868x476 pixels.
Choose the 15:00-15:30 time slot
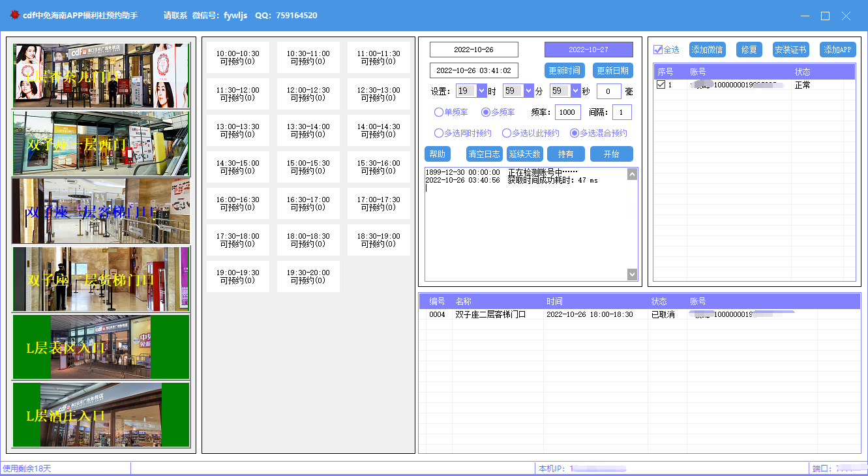pyautogui.click(x=308, y=167)
